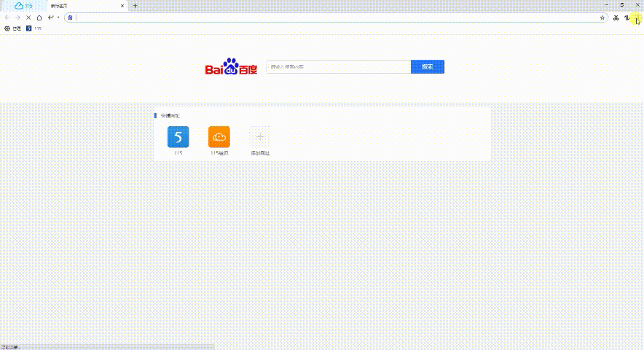Open the orange 115 cloud tile

coord(219,137)
